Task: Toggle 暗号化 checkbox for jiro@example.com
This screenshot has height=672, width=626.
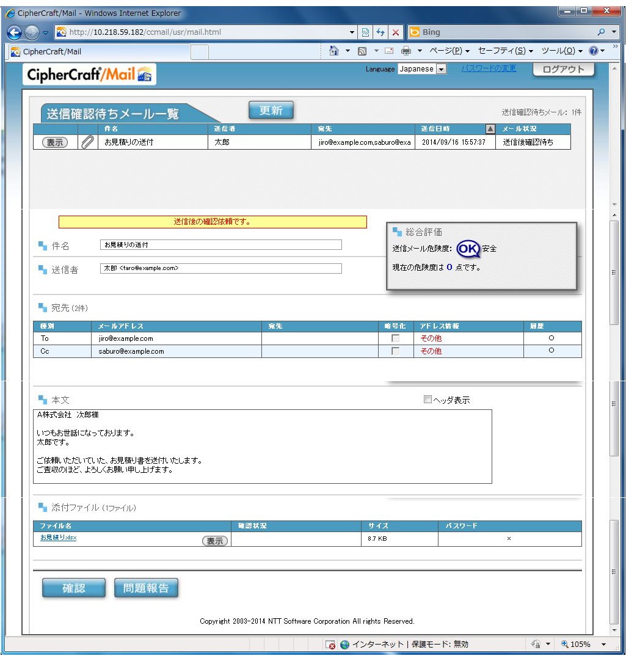Action: tap(396, 338)
